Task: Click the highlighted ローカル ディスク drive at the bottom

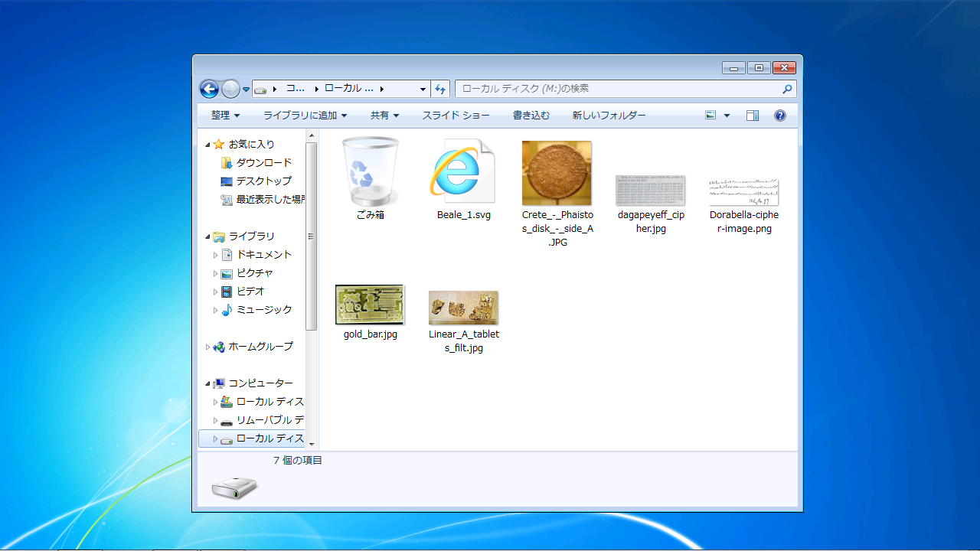Action: pos(252,439)
